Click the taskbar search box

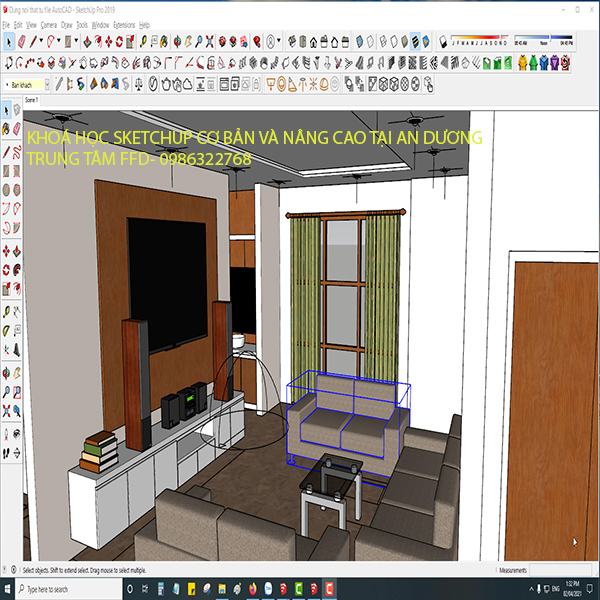[x=69, y=589]
